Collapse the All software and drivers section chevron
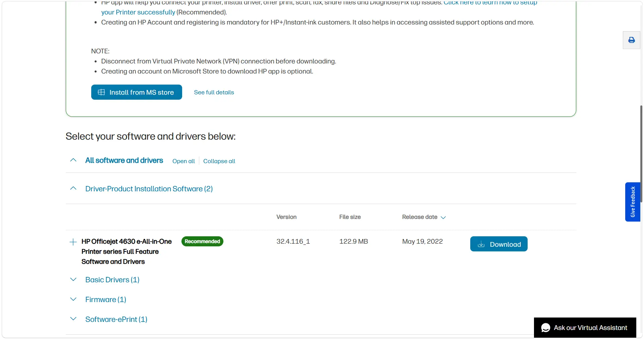 73,160
